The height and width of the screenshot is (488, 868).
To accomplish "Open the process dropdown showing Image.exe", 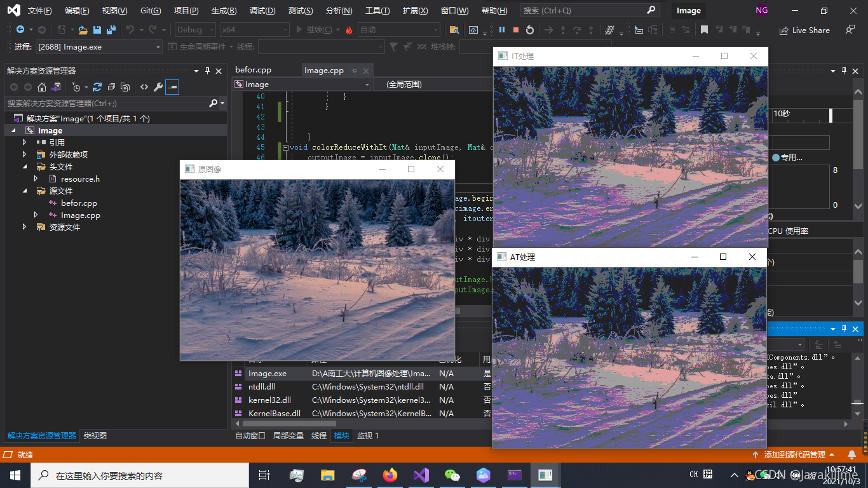I will click(x=98, y=47).
